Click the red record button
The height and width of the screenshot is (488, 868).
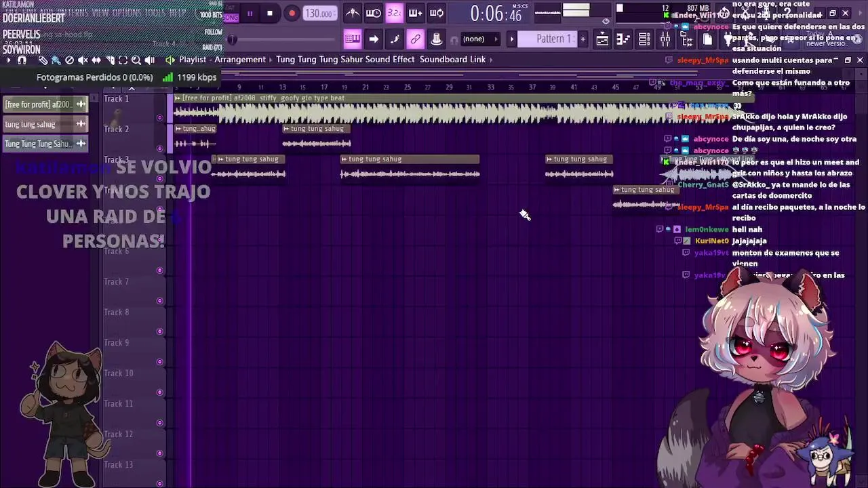tap(292, 14)
